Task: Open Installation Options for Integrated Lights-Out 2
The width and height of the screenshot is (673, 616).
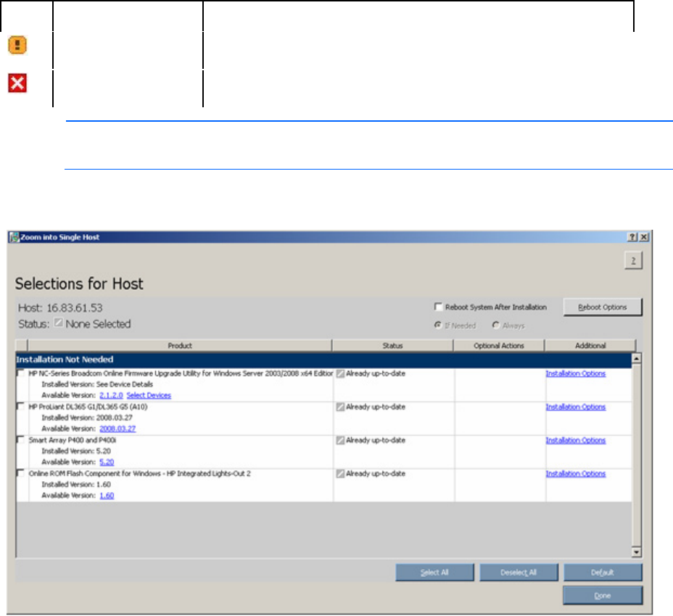Action: coord(575,474)
